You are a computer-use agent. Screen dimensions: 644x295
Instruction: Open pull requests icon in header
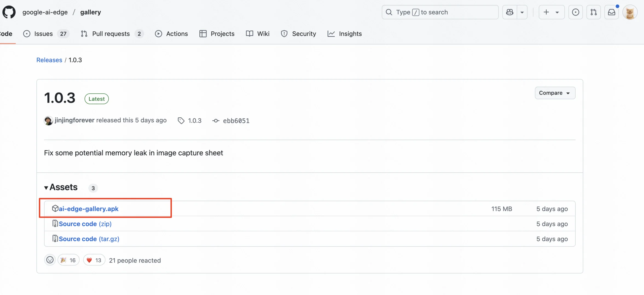[593, 12]
